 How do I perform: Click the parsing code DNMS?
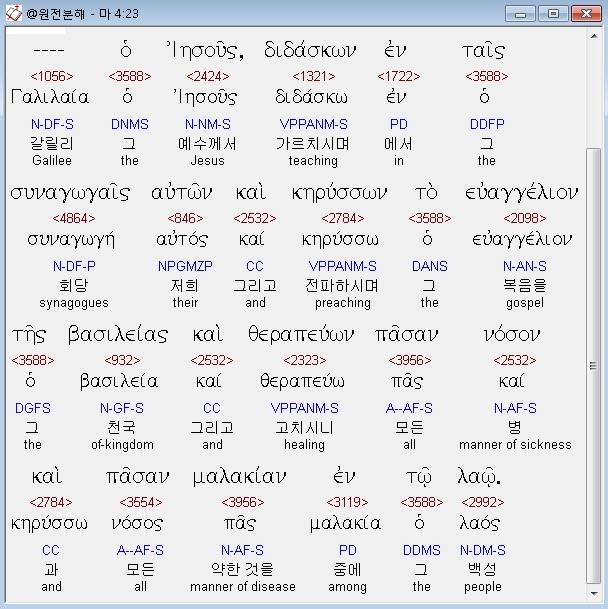(x=130, y=124)
